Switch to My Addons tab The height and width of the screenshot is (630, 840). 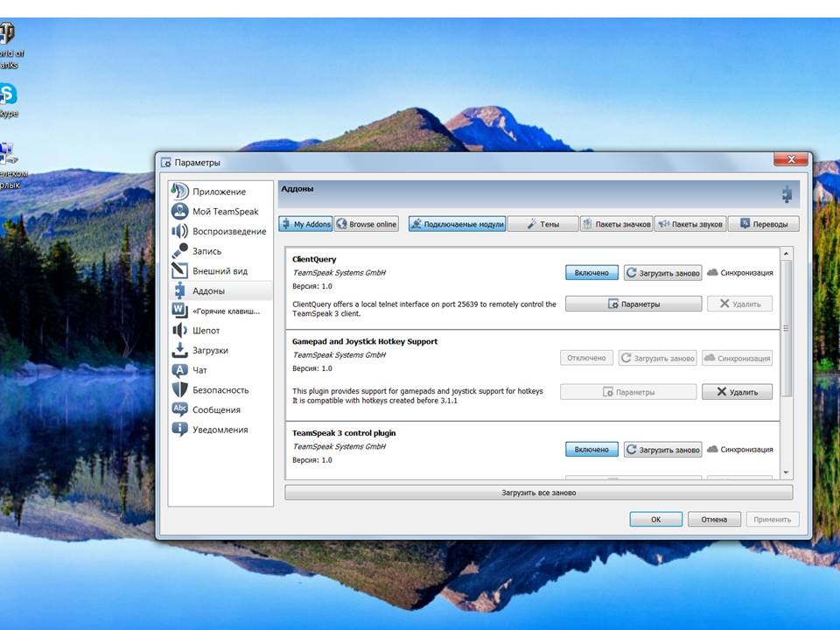(305, 224)
